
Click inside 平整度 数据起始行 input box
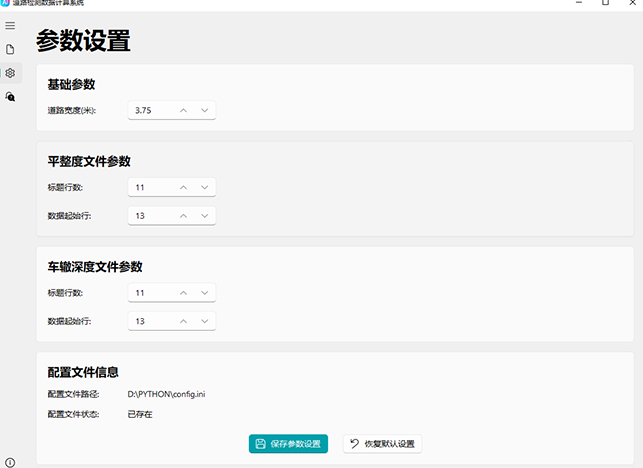[x=150, y=215]
